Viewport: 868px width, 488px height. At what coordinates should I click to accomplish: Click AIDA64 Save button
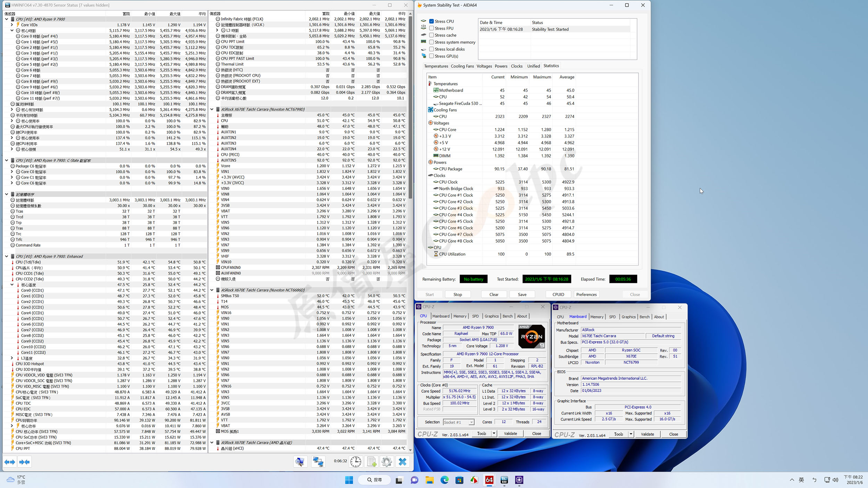coord(522,295)
